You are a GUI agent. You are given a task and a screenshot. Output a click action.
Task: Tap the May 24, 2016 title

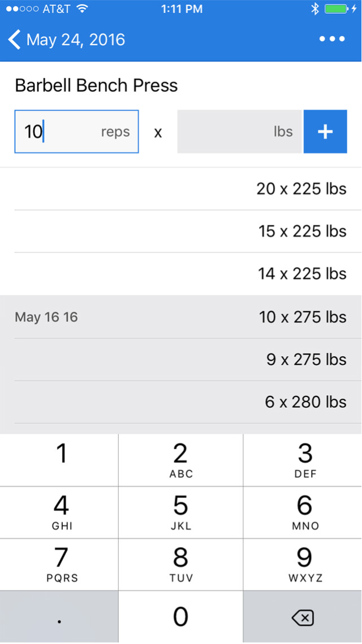coord(76,40)
